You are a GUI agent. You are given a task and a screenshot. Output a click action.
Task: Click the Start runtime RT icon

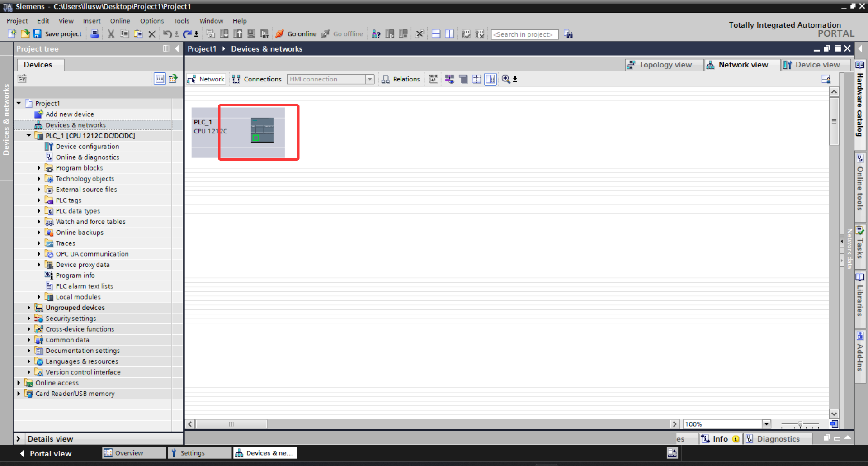click(265, 34)
